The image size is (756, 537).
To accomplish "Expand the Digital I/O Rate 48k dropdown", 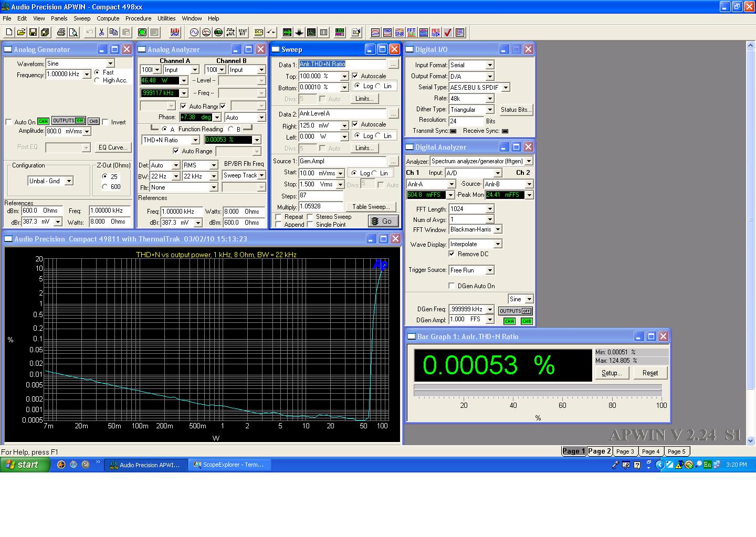I will (489, 99).
